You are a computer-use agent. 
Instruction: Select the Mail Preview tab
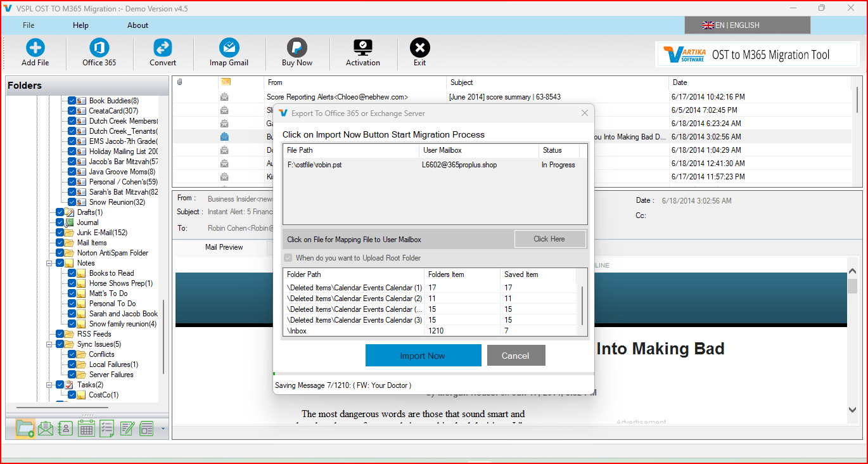224,247
